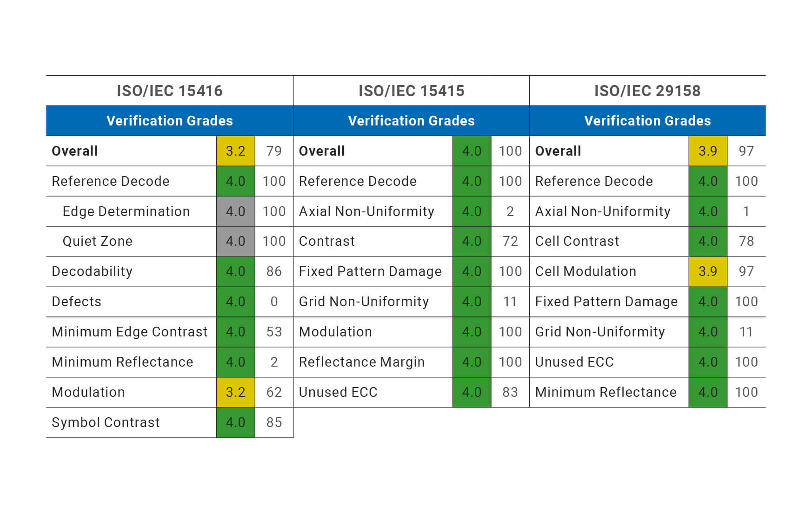
Task: Select the Cell Contrast row label
Action: (x=577, y=241)
